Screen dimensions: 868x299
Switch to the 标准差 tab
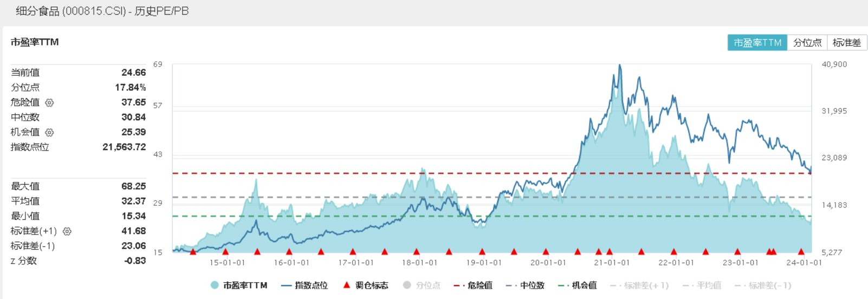846,43
